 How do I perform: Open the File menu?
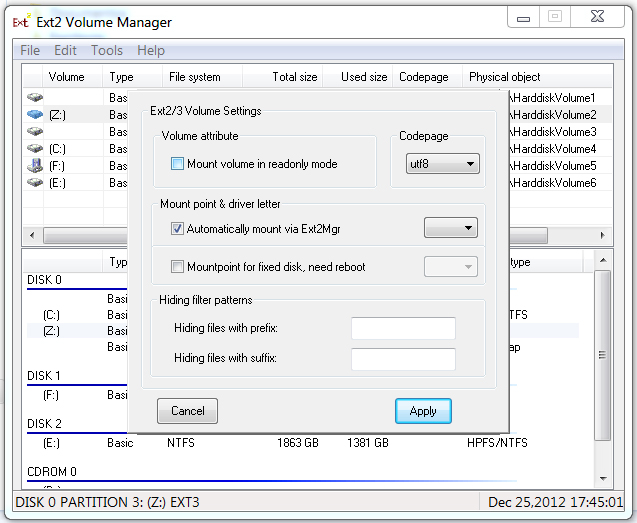(30, 50)
